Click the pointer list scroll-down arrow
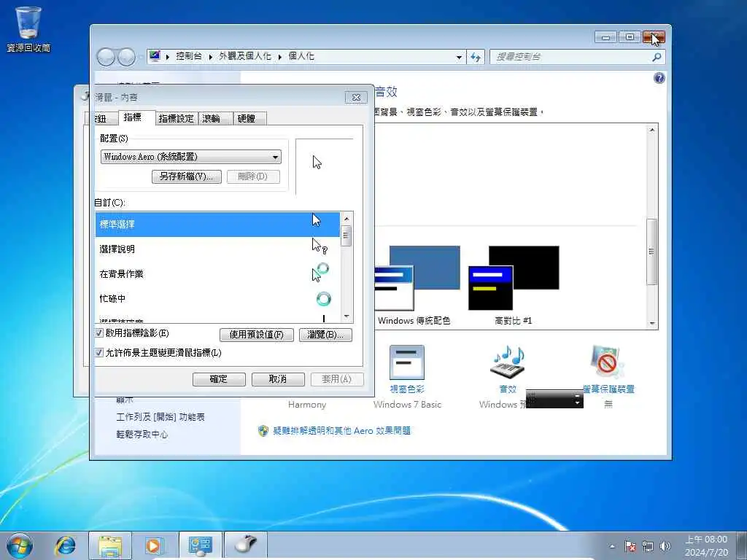 347,316
